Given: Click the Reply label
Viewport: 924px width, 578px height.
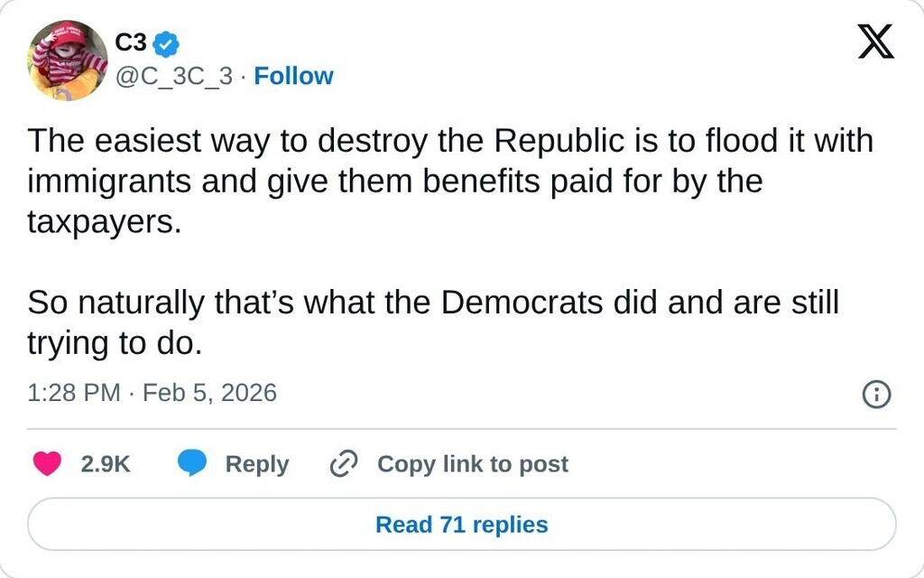Looking at the screenshot, I should pos(256,464).
